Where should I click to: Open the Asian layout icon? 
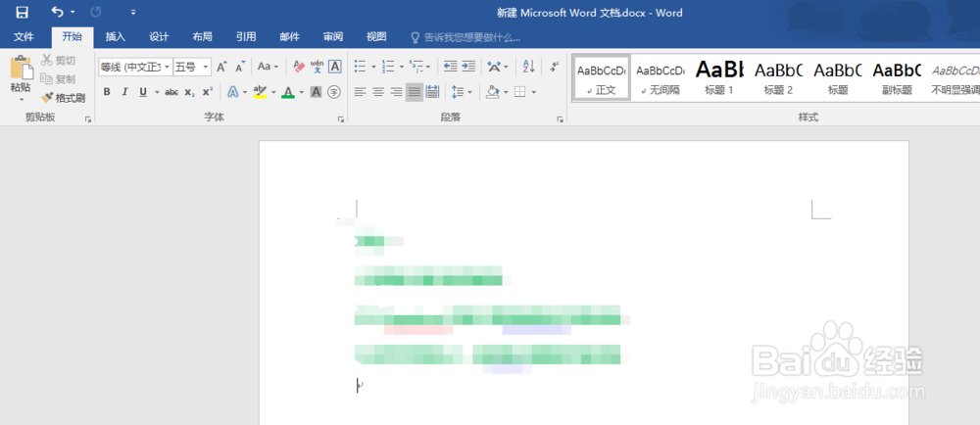(x=494, y=67)
